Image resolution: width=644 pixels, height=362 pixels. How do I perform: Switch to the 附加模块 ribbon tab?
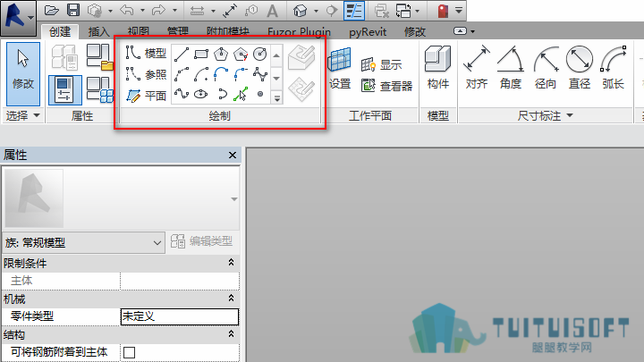(x=228, y=31)
